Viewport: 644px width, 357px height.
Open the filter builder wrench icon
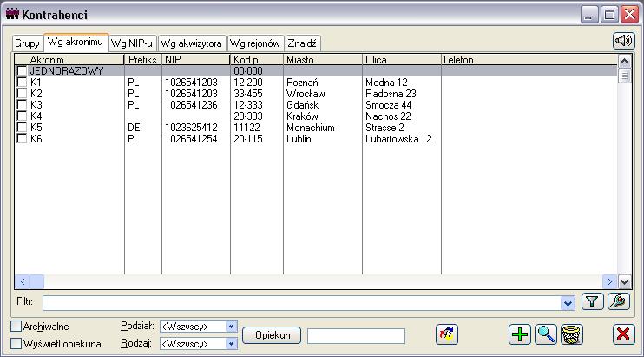(x=619, y=302)
